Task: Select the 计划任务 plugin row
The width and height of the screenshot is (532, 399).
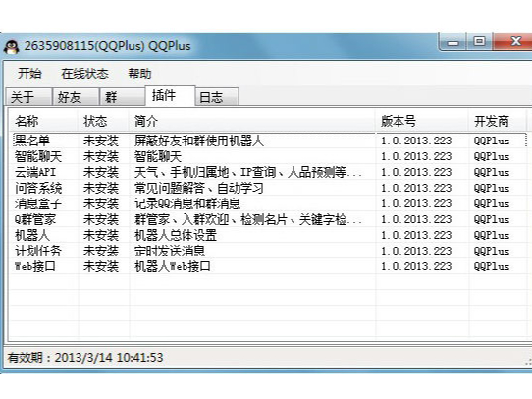Action: [x=270, y=251]
